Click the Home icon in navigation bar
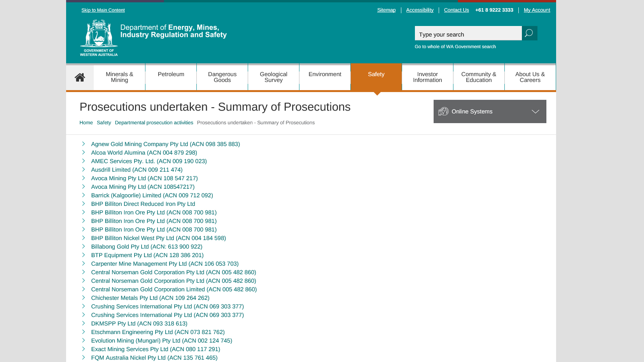Image resolution: width=644 pixels, height=362 pixels. (80, 77)
